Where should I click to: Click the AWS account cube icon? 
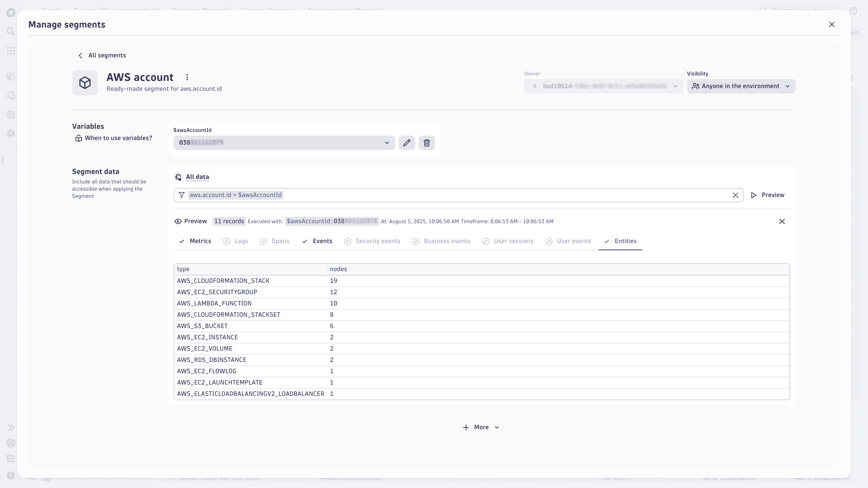(x=85, y=82)
